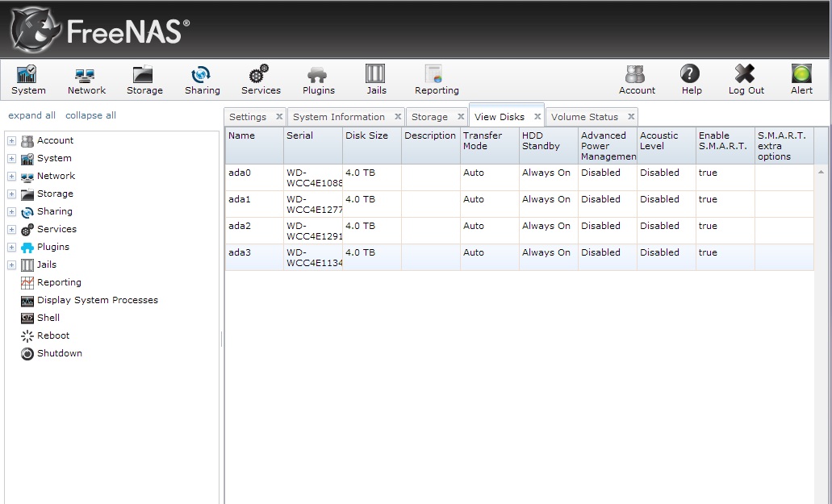Sort by the Serial column header

click(313, 145)
